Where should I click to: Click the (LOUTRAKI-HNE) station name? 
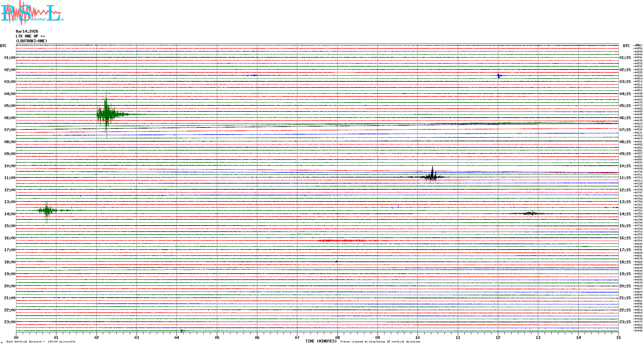tap(31, 41)
